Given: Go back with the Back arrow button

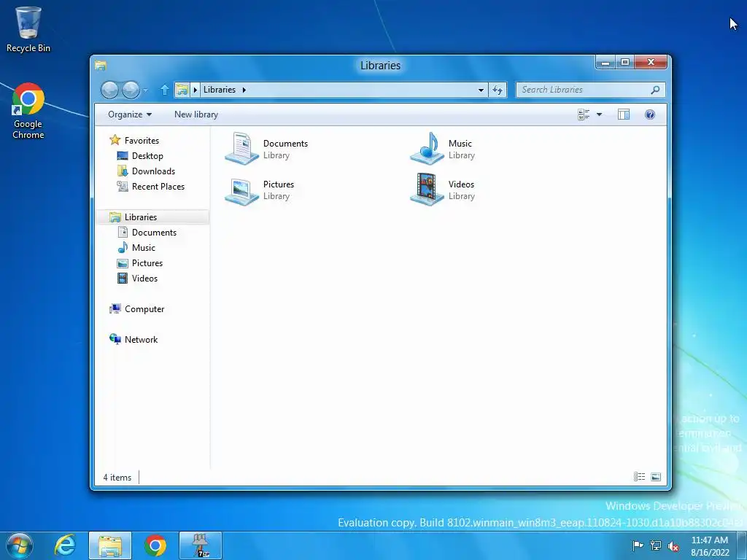Looking at the screenshot, I should coord(109,90).
